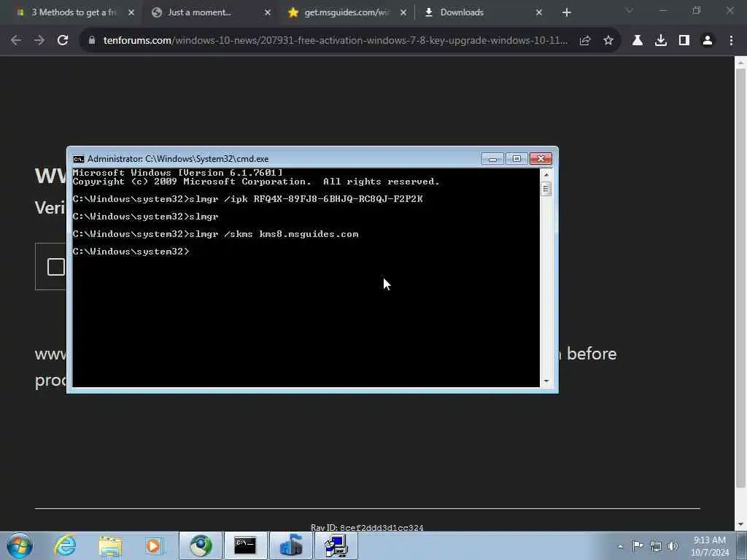The height and width of the screenshot is (560, 747).
Task: Click the address bar URL field
Action: 335,41
